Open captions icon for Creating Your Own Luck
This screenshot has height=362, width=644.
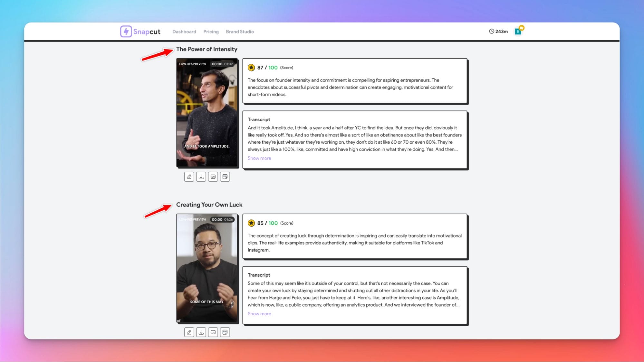213,332
